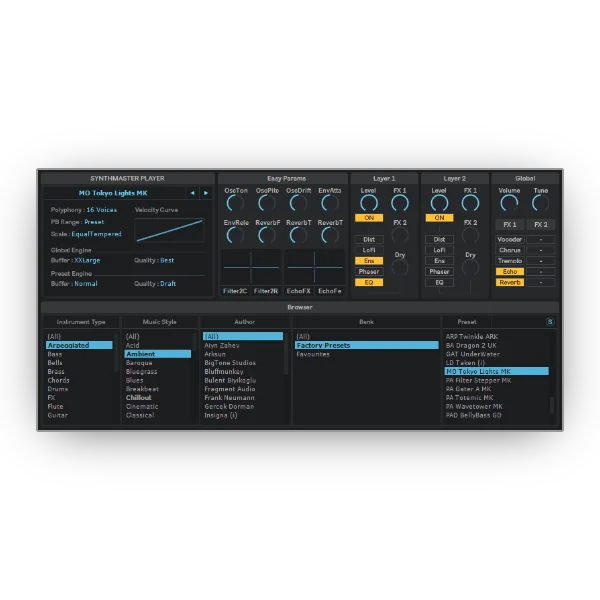Image resolution: width=600 pixels, height=600 pixels.
Task: Select Ambient music style
Action: (x=158, y=354)
